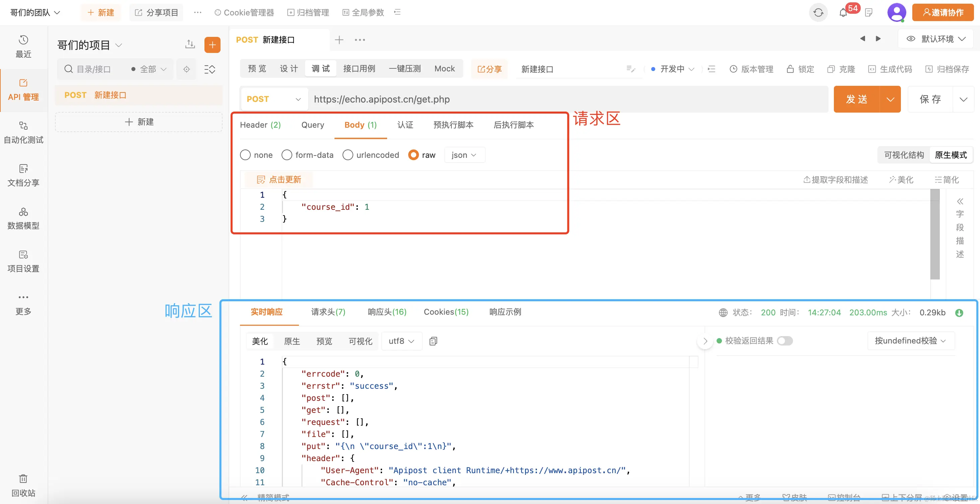
Task: Open the POST method dropdown
Action: coord(273,99)
